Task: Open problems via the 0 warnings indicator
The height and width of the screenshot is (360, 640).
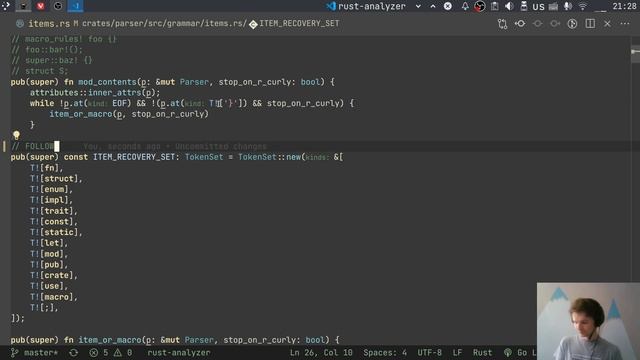Action: click(x=123, y=353)
